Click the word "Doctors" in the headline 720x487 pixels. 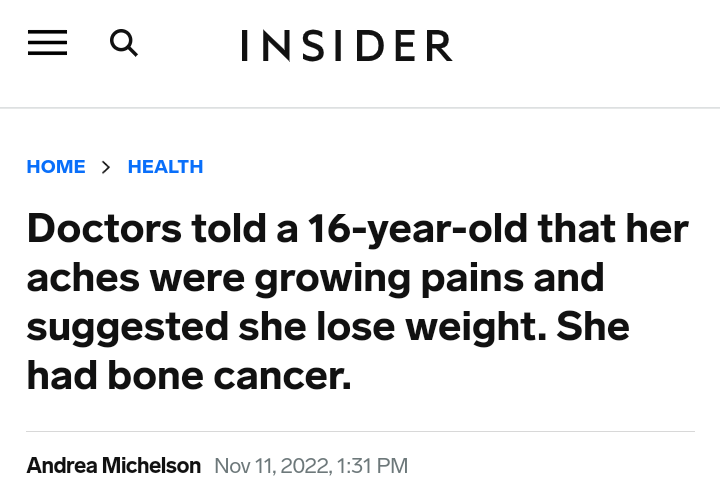coord(104,229)
